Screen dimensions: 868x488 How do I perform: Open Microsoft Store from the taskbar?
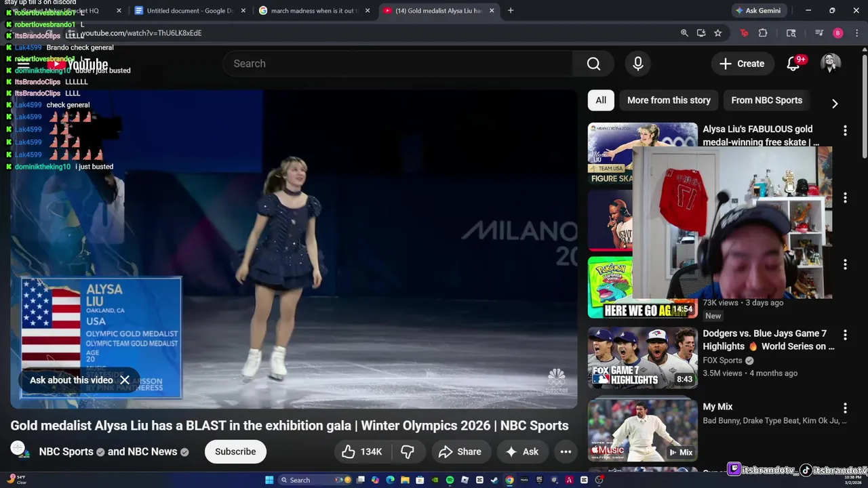pos(420,480)
